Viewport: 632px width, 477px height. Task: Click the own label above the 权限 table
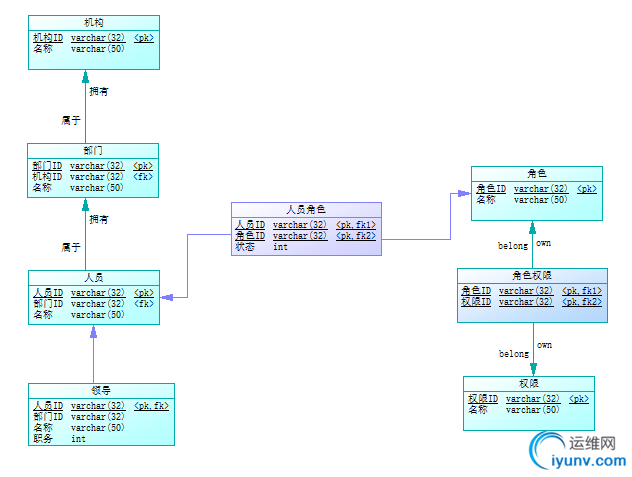tap(545, 345)
